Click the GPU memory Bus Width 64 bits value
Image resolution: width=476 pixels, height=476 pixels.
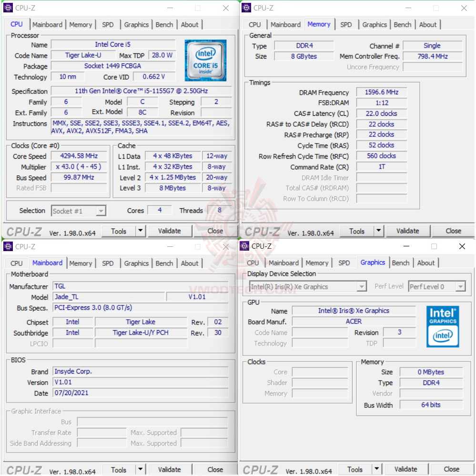click(431, 405)
